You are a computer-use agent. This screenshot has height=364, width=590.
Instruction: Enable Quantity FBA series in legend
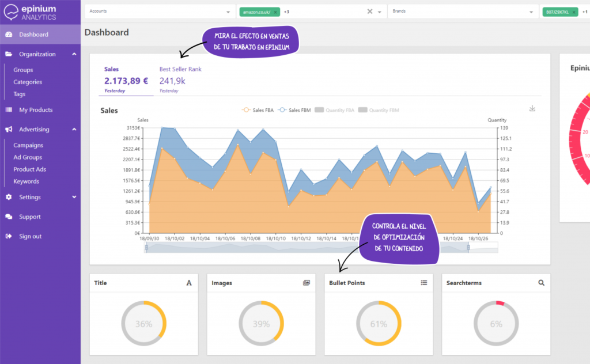tap(335, 110)
